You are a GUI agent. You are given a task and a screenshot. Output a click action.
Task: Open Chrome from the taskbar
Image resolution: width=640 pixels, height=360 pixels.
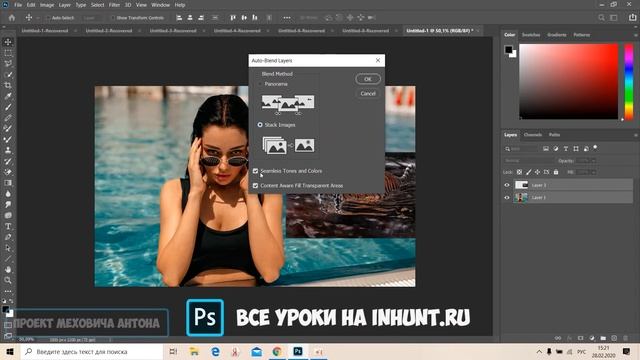[x=277, y=351]
